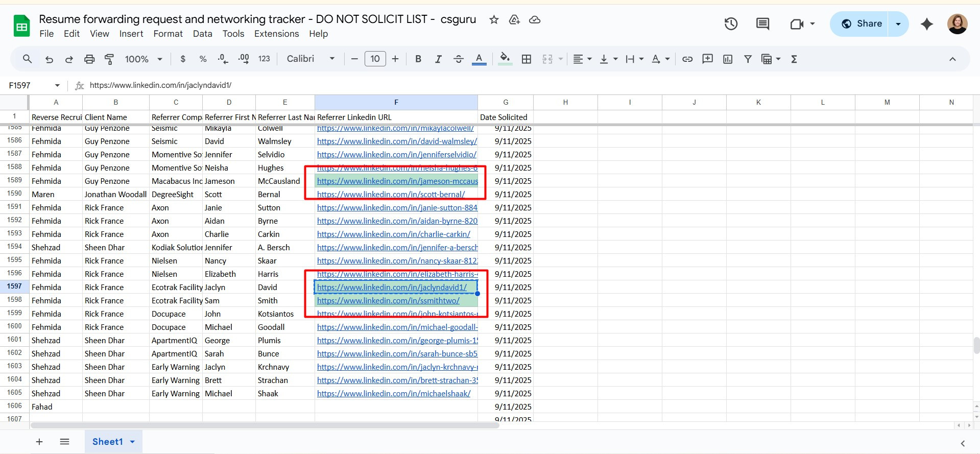Decrease decimal places
This screenshot has width=980, height=454.
[223, 59]
